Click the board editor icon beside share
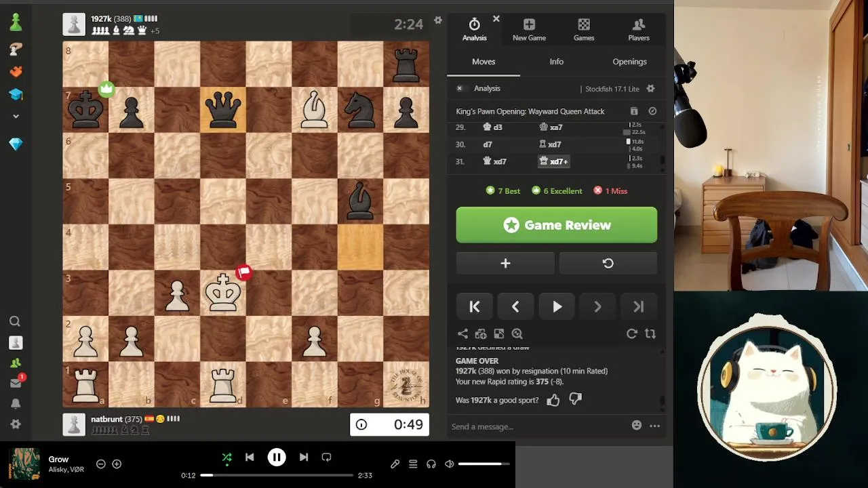This screenshot has height=488, width=868. point(481,333)
